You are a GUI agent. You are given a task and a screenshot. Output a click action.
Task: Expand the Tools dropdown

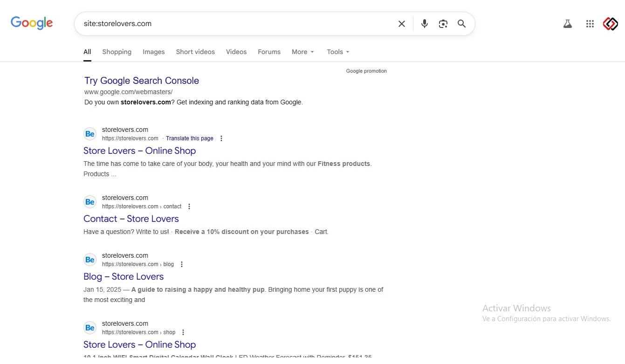click(x=338, y=52)
